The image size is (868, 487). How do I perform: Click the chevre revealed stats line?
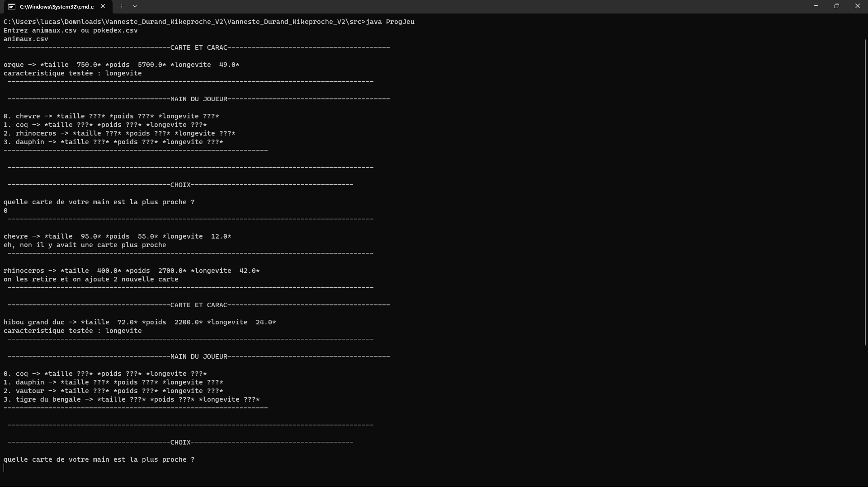coord(118,236)
